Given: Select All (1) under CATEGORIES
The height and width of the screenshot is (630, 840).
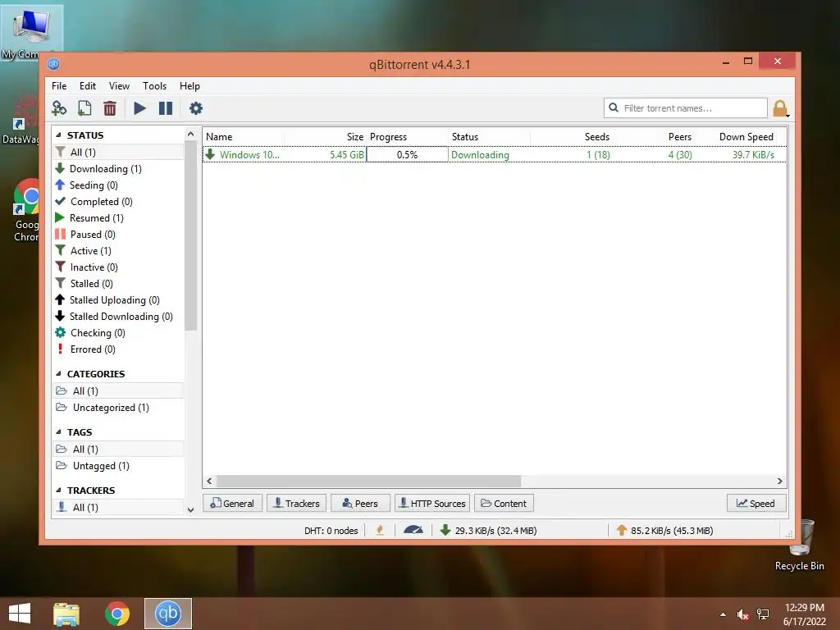Looking at the screenshot, I should [118, 391].
